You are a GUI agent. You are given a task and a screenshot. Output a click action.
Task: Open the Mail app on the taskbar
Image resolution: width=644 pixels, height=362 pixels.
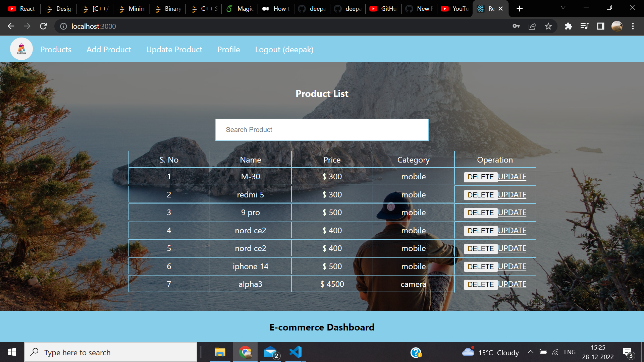(271, 352)
